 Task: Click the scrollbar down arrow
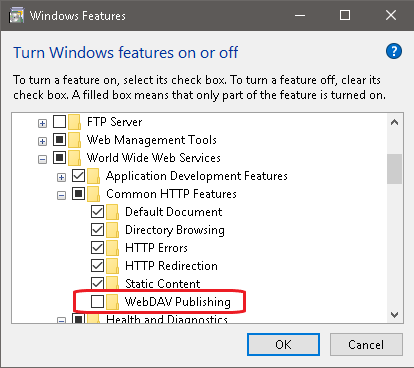(395, 315)
